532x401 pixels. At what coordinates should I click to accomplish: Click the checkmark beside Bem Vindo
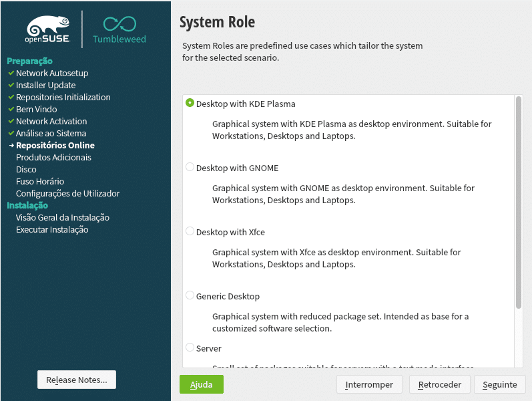click(x=11, y=109)
